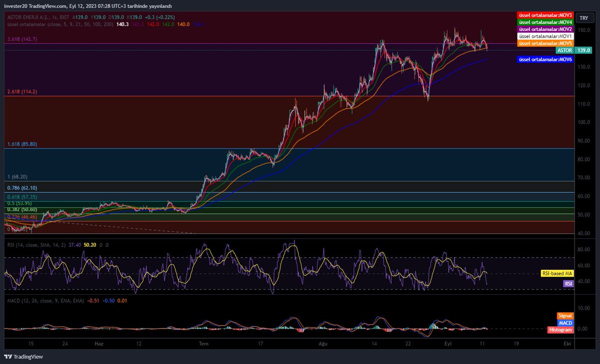Viewport: 600px width, 364px height.
Task: Click the orange 140.0 moving average value
Action: pyautogui.click(x=183, y=23)
